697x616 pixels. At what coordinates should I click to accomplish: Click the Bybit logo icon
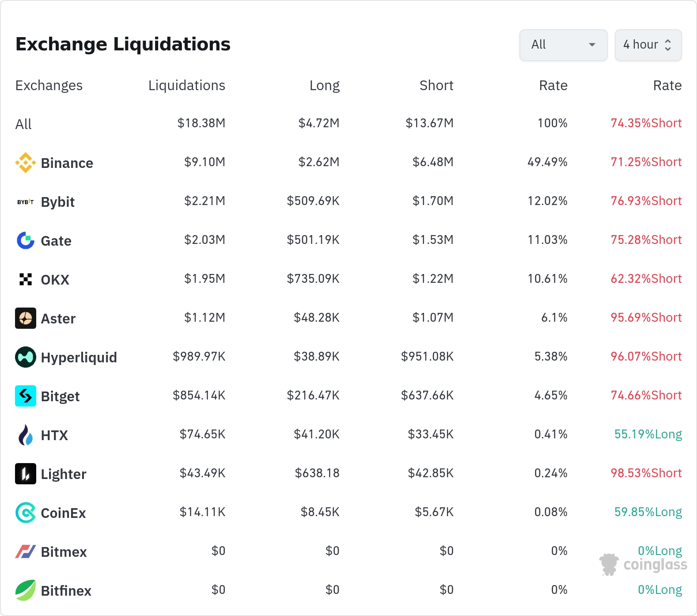pos(26,202)
